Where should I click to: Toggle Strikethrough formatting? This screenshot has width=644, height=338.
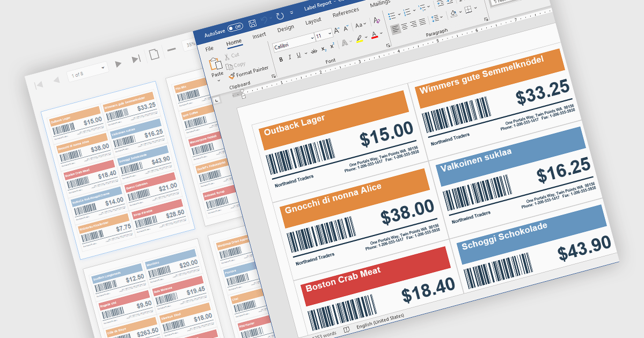pos(313,51)
